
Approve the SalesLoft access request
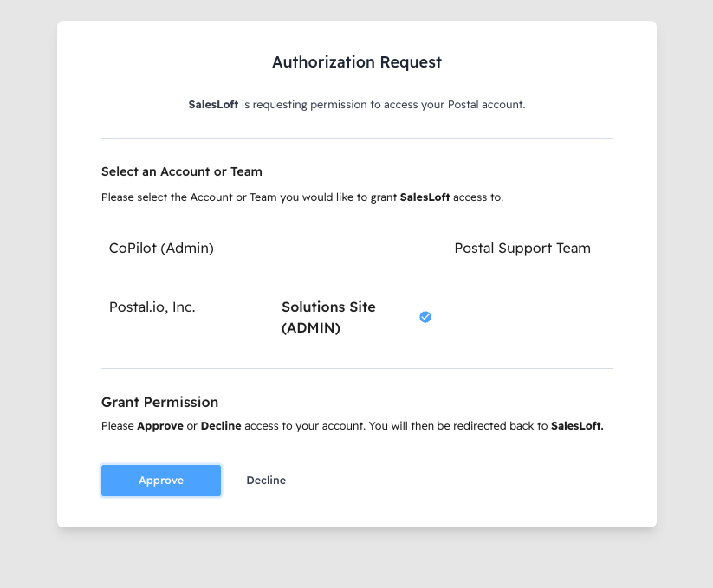click(x=161, y=481)
